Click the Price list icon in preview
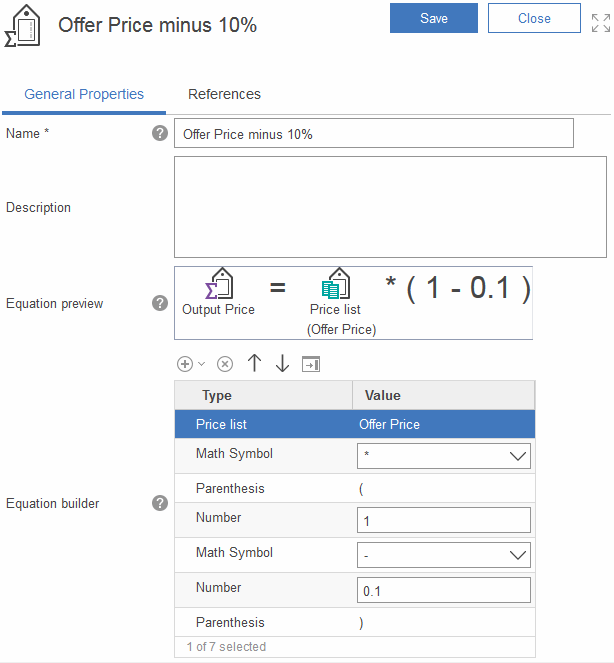 tap(336, 286)
